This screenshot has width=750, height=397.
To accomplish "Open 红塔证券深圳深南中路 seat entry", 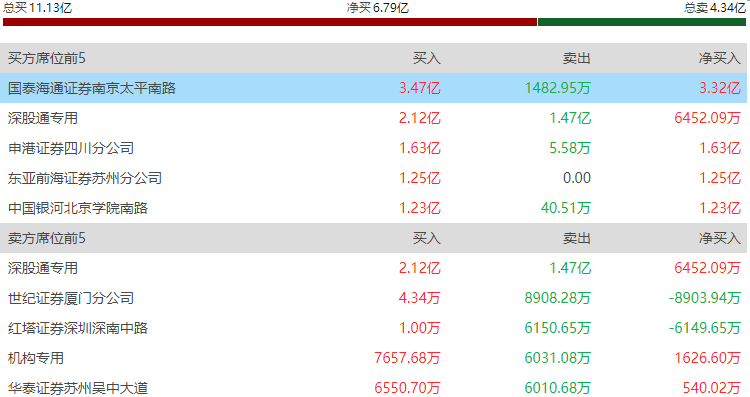I will point(78,328).
